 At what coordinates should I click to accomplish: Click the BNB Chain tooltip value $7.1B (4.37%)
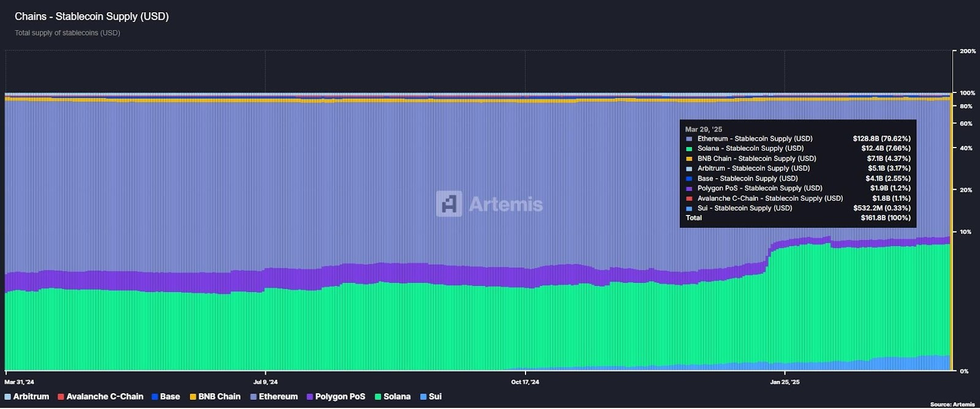point(888,159)
